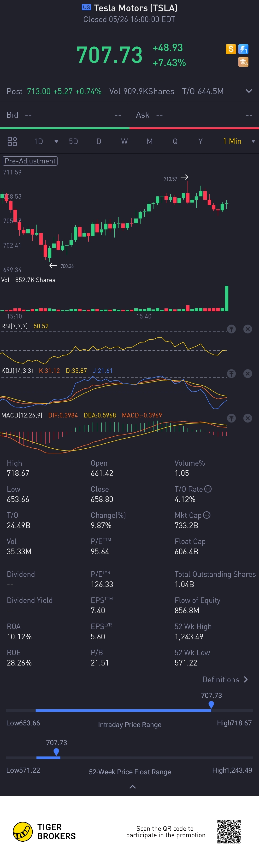Viewport: 259px width, 868px height.
Task: Close the MACD indicator panel
Action: click(x=248, y=418)
